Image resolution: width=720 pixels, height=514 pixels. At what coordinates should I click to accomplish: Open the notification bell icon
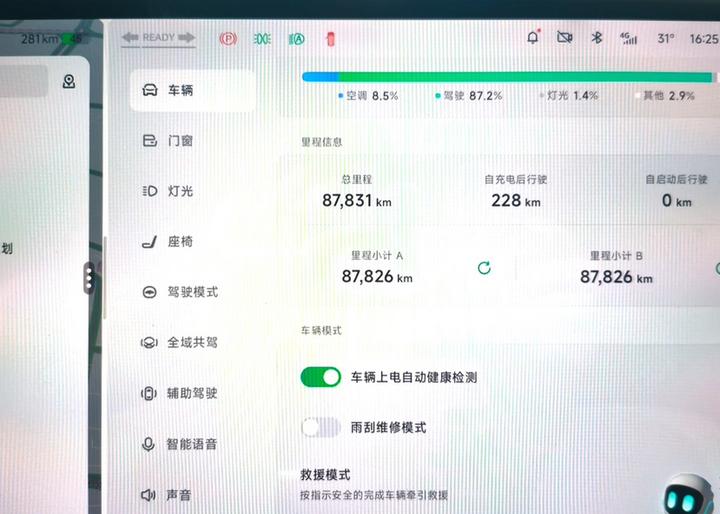(533, 37)
